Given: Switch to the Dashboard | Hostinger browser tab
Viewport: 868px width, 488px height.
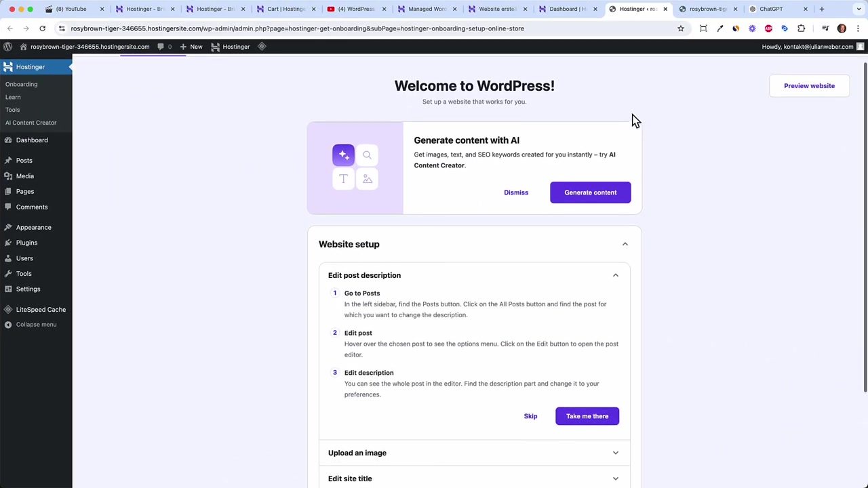Looking at the screenshot, I should (568, 9).
